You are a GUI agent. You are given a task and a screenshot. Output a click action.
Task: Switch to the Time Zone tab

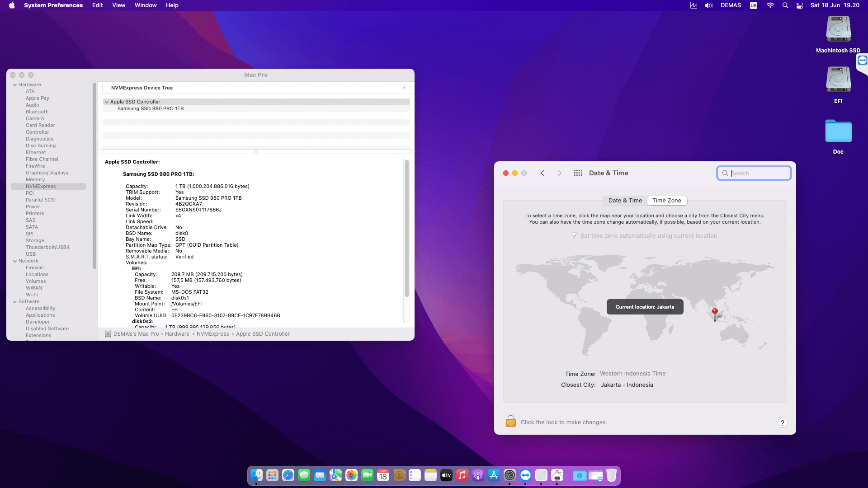click(667, 201)
